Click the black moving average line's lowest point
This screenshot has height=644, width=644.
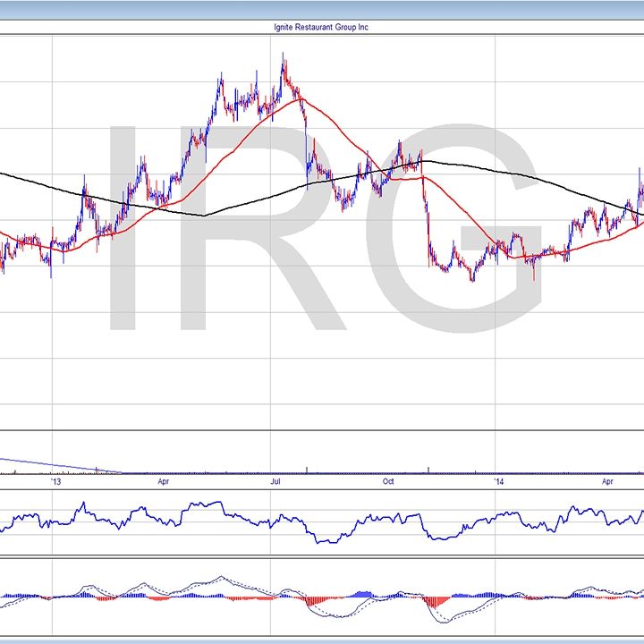204,215
